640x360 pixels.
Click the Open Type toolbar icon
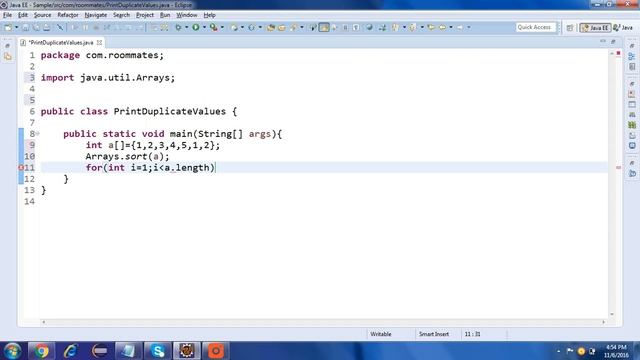tap(271, 27)
